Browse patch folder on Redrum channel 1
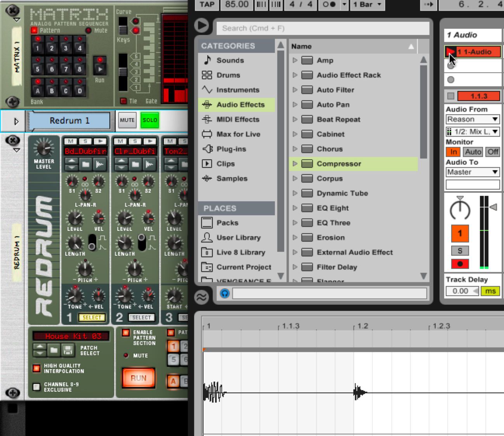 [x=85, y=164]
